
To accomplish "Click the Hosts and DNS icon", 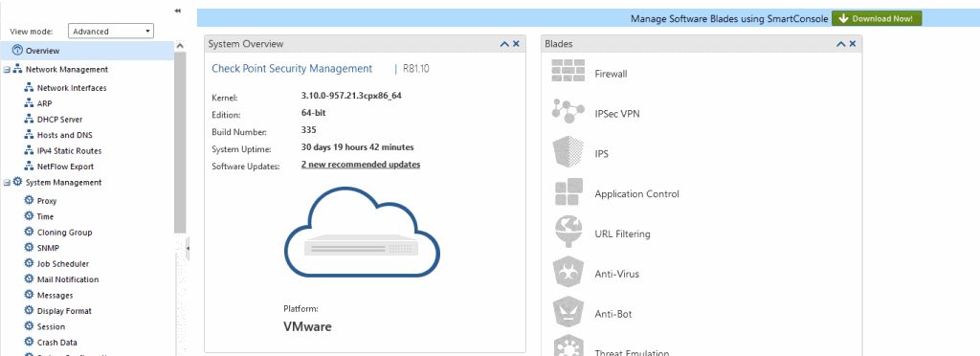I will [x=28, y=134].
